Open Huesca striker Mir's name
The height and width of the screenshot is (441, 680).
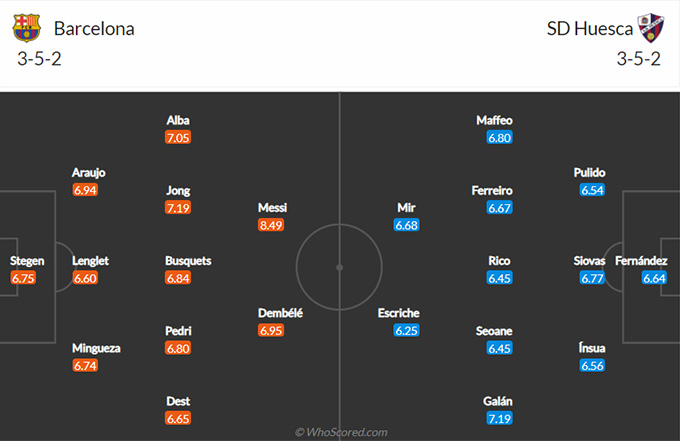pyautogui.click(x=407, y=208)
